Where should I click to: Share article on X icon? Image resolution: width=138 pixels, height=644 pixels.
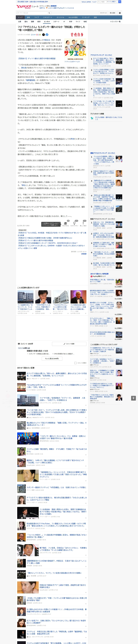coord(44,35)
